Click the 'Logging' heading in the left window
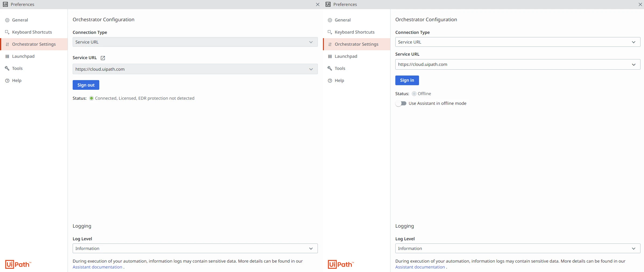Screen dimensions: 644x272 pos(82,226)
